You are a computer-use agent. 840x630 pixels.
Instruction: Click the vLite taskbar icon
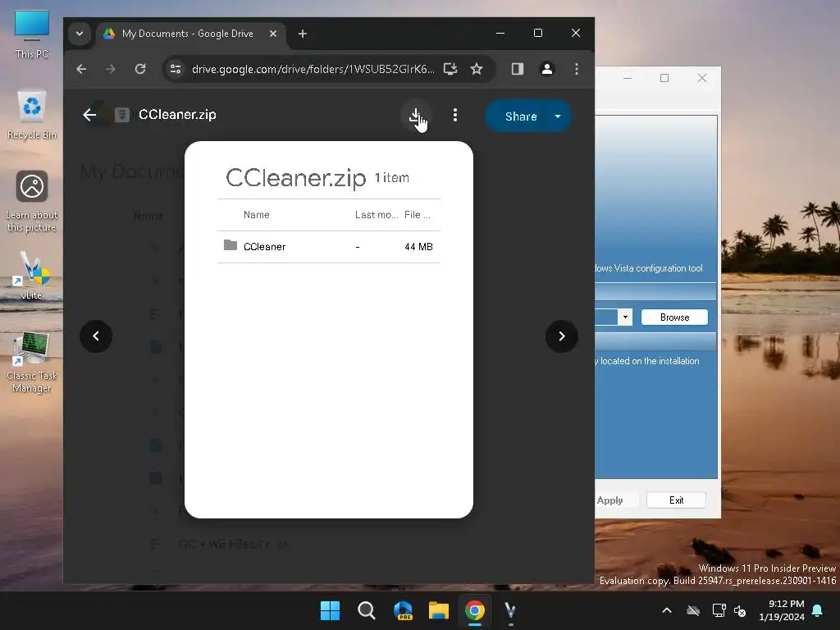click(x=510, y=610)
